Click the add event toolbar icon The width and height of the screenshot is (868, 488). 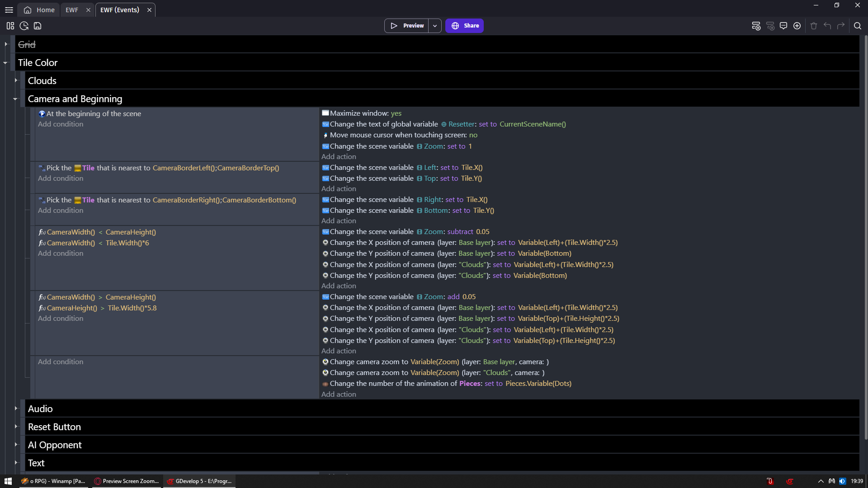click(x=756, y=26)
